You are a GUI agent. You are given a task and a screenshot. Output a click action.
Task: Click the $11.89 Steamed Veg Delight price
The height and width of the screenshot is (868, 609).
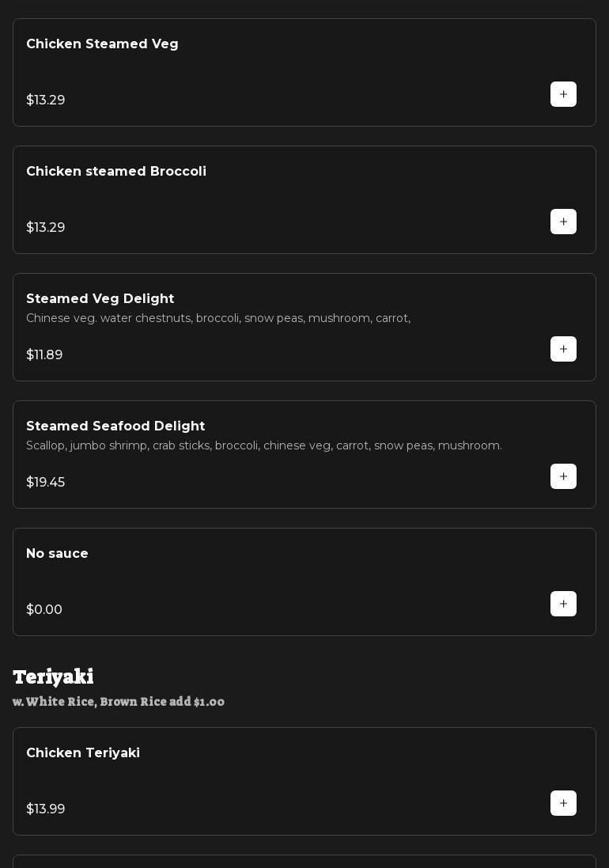point(44,355)
